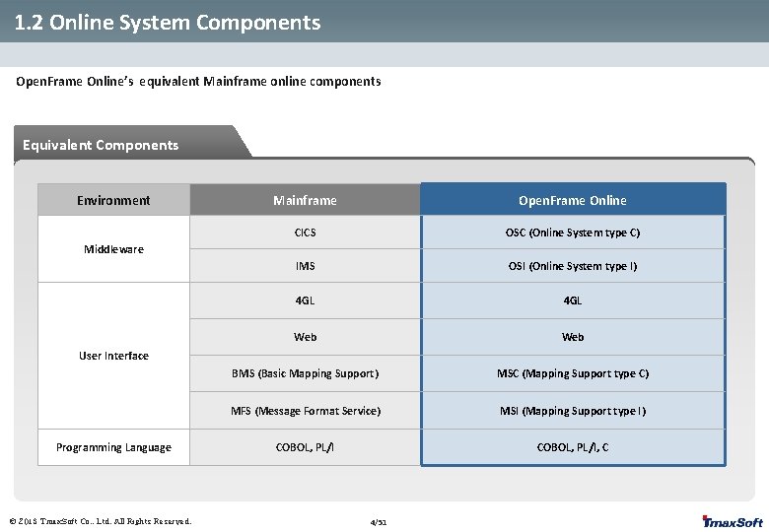Click the 'Web' cell in OpenFrame Online column
The image size is (769, 532).
coord(573,337)
